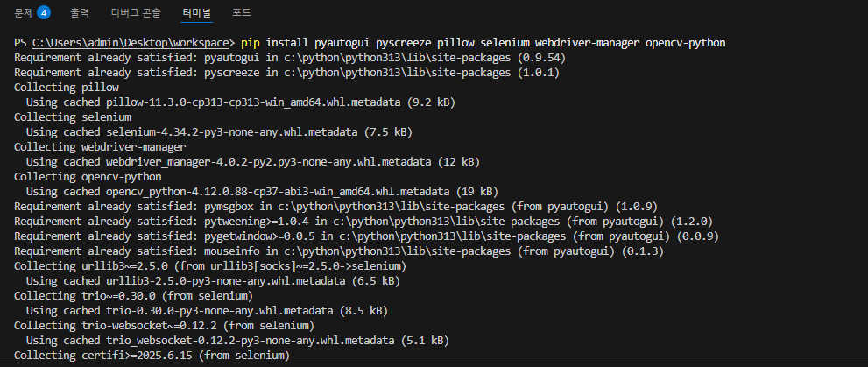Click the selenium-4.34.2 cached metadata line
The width and height of the screenshot is (868, 367).
click(219, 132)
